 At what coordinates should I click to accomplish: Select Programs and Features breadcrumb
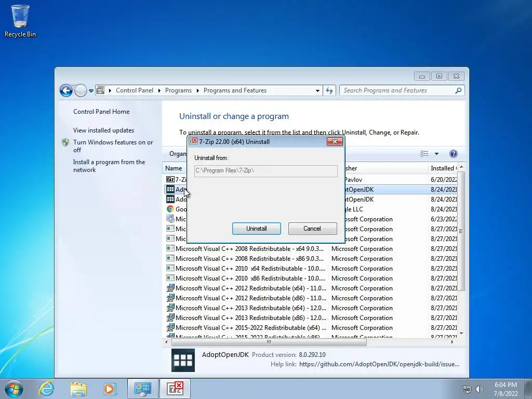[235, 90]
